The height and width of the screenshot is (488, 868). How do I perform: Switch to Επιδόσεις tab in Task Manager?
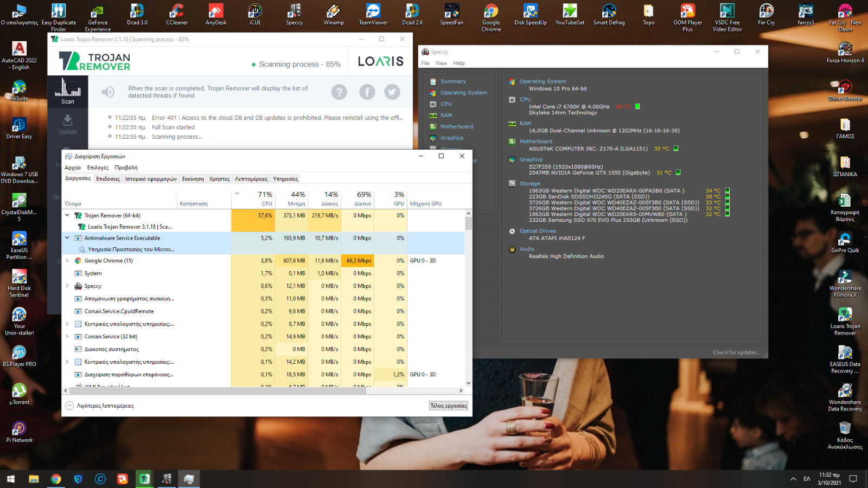(108, 179)
